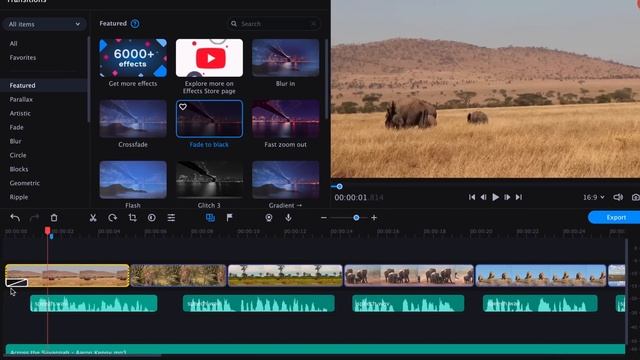Select the blue-sky clip on the timeline

(x=541, y=276)
